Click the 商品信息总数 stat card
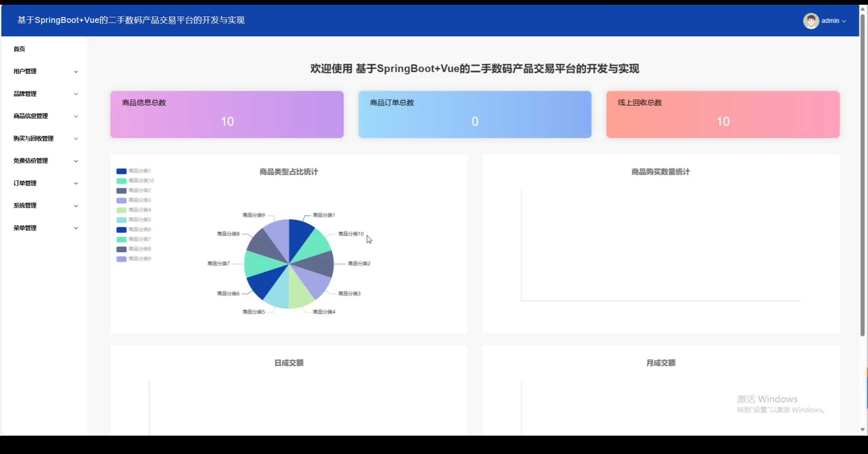This screenshot has height=454, width=868. click(x=227, y=114)
